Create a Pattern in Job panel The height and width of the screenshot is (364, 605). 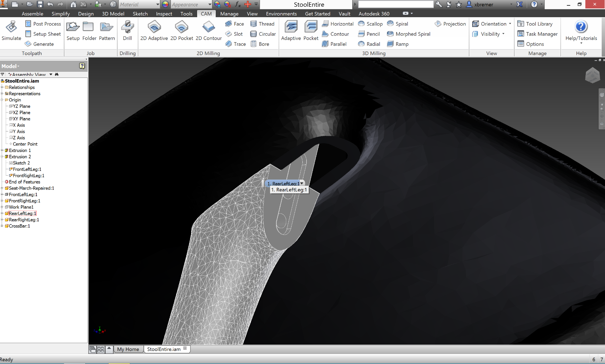pos(107,31)
